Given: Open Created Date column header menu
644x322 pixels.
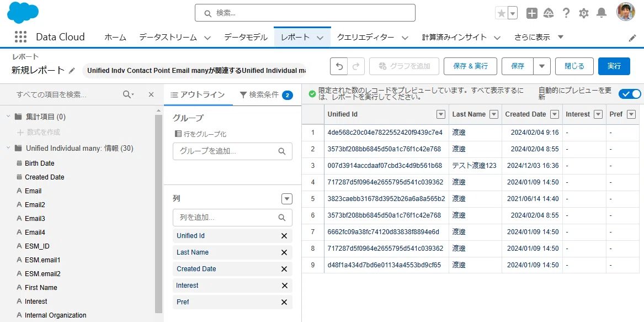Looking at the screenshot, I should pyautogui.click(x=555, y=114).
